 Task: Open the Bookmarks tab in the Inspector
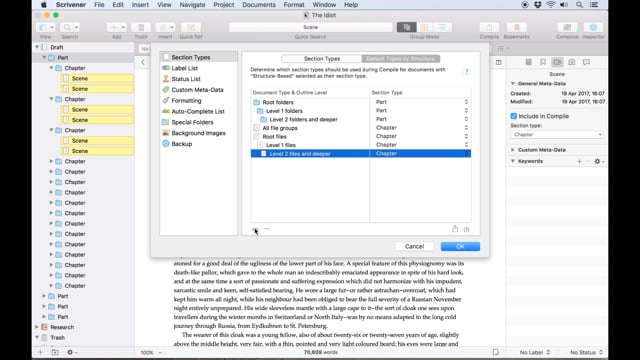[543, 62]
